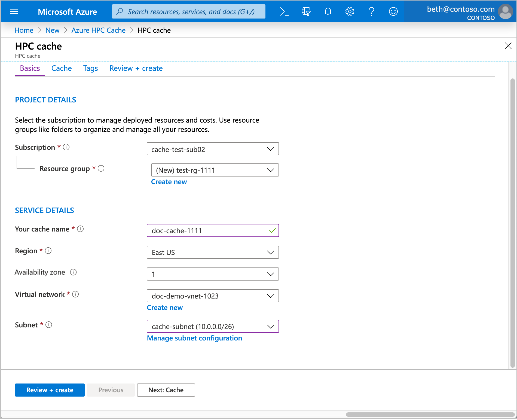
Task: Show the Resource group info tooltip
Action: tap(101, 168)
